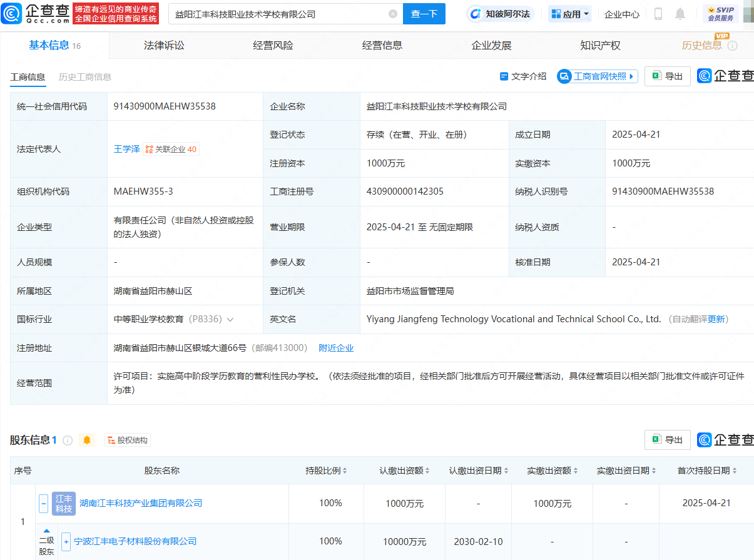This screenshot has height=560, width=754.
Task: Clear the search box with the X icon
Action: point(392,14)
